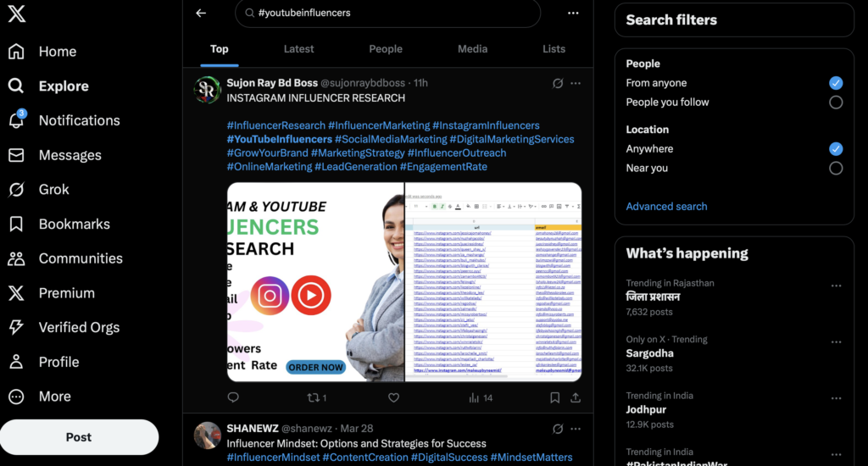Open more options for जिला प्रशासन trend
Image resolution: width=868 pixels, height=466 pixels.
pos(836,286)
